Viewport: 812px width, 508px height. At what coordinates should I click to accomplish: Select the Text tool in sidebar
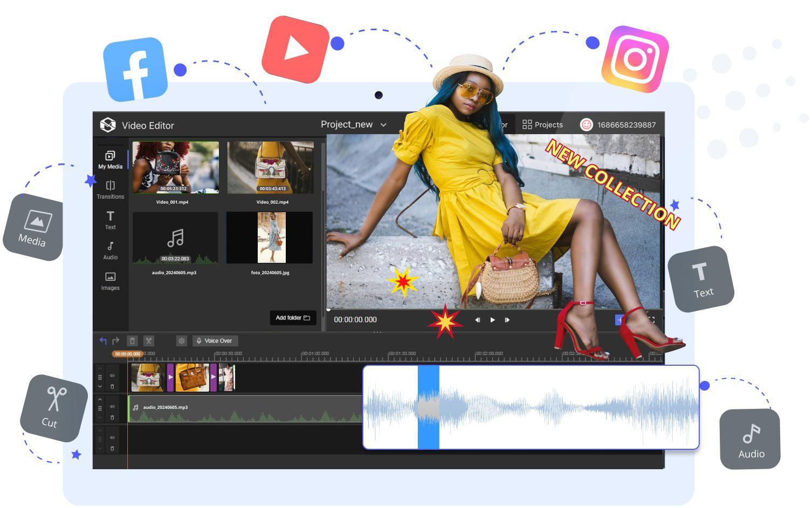point(110,220)
